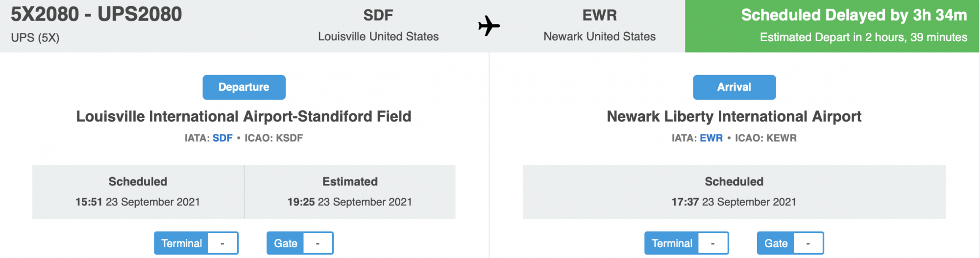The width and height of the screenshot is (980, 258).
Task: Select the Newark Liberty International Airport heading
Action: tap(734, 117)
